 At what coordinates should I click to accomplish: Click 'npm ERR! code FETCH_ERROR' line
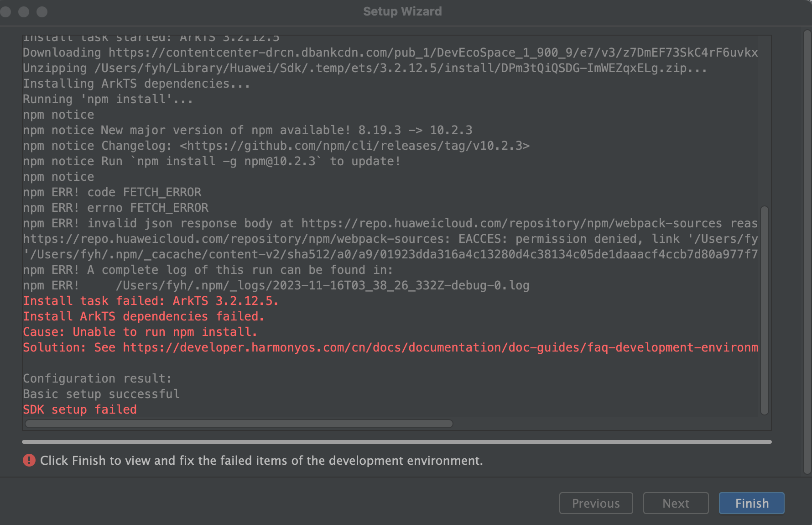tap(112, 192)
